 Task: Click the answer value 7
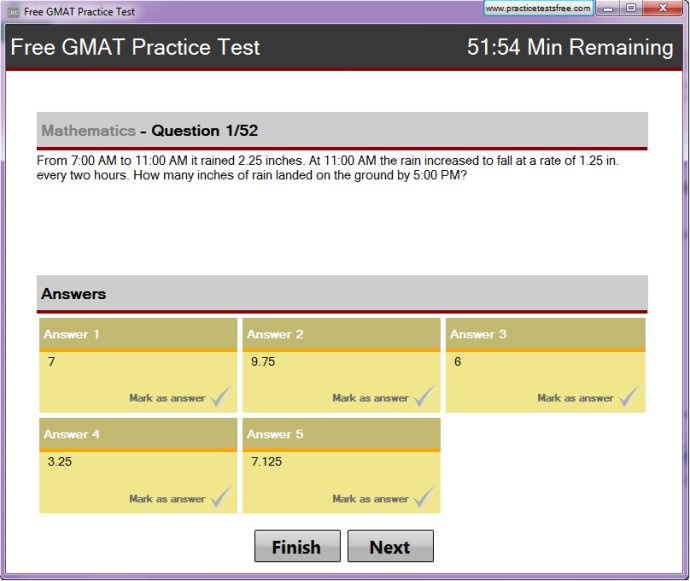[x=51, y=362]
